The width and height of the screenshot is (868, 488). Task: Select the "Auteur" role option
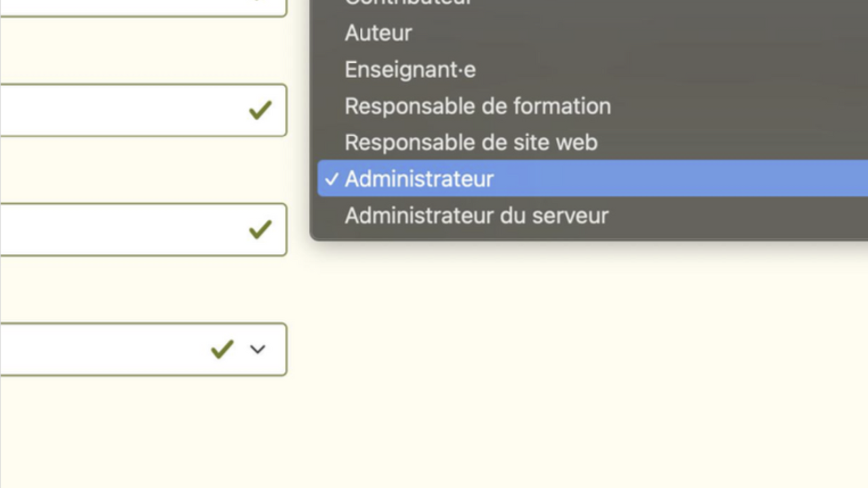(x=378, y=33)
